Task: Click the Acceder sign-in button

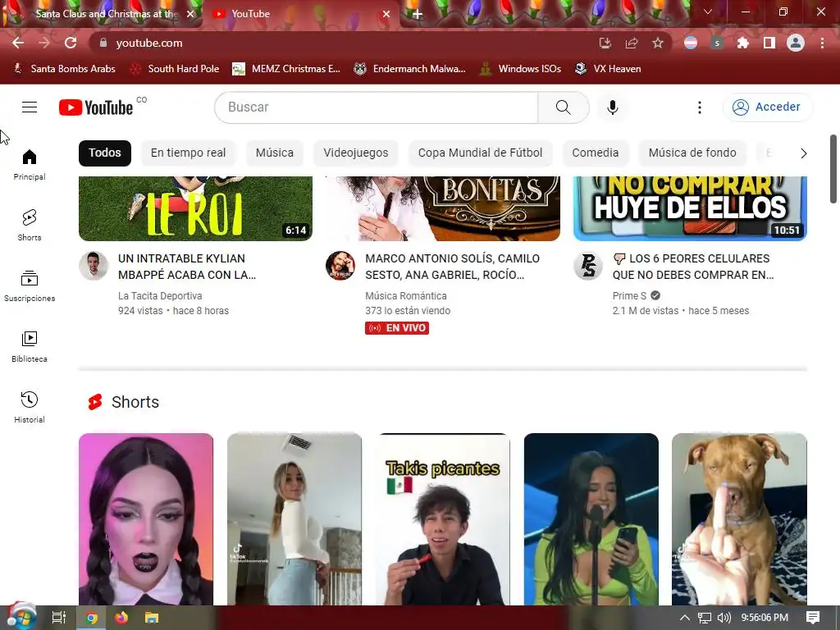Action: coord(767,107)
